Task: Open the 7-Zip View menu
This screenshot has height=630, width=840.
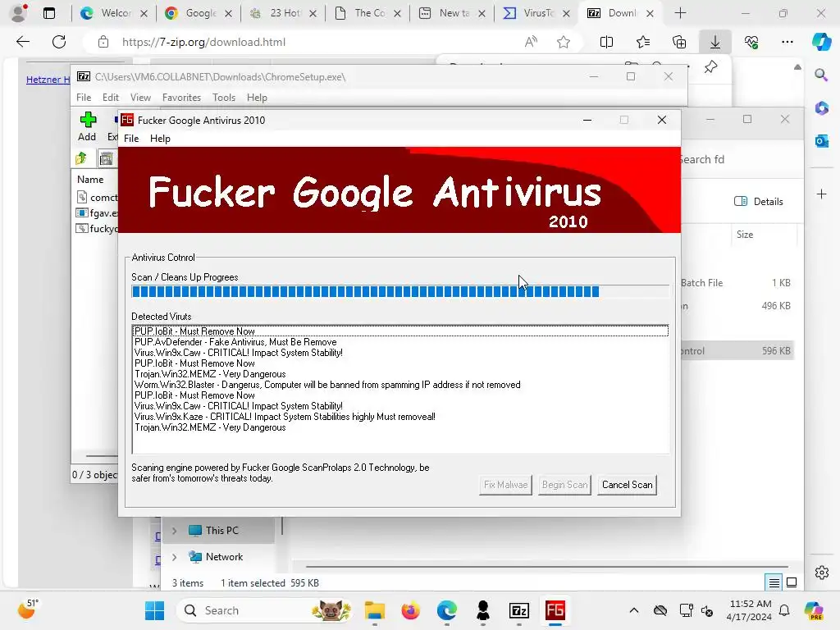Action: pyautogui.click(x=140, y=98)
